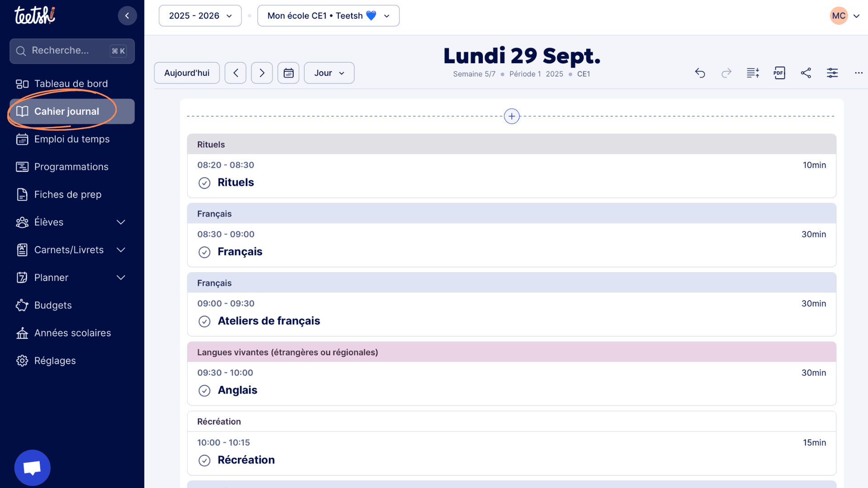Collapse the sidebar with the arrow button
868x488 pixels.
point(127,16)
